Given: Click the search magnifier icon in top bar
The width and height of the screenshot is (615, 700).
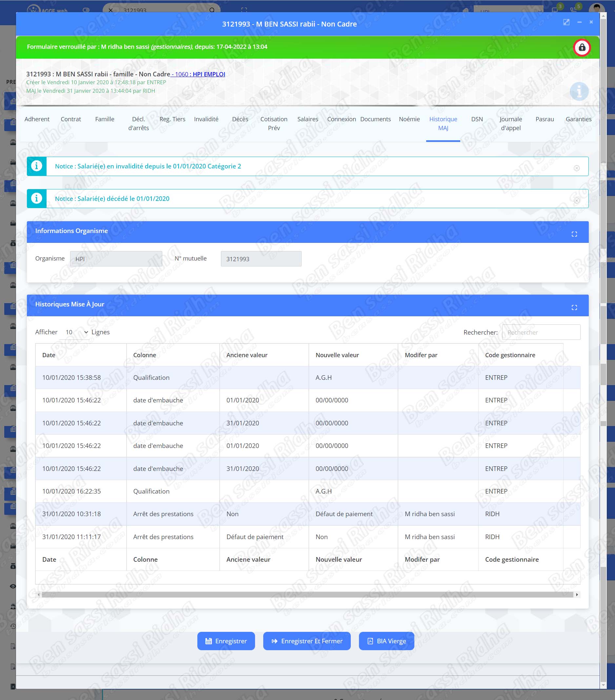Looking at the screenshot, I should click(212, 10).
